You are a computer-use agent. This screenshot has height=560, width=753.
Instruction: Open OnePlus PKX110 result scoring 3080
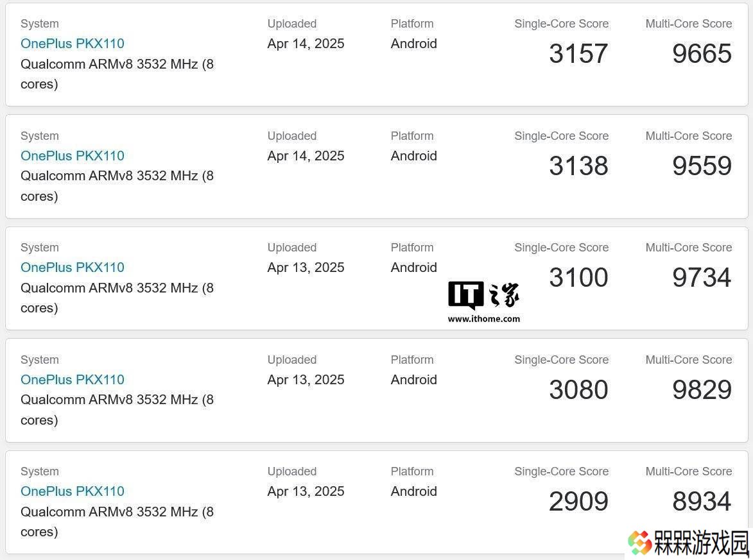[73, 380]
